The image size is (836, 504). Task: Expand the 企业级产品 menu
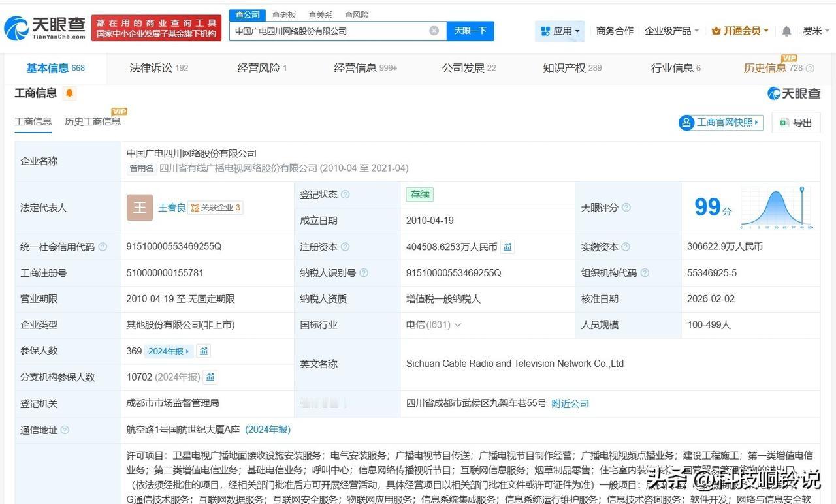[x=671, y=31]
